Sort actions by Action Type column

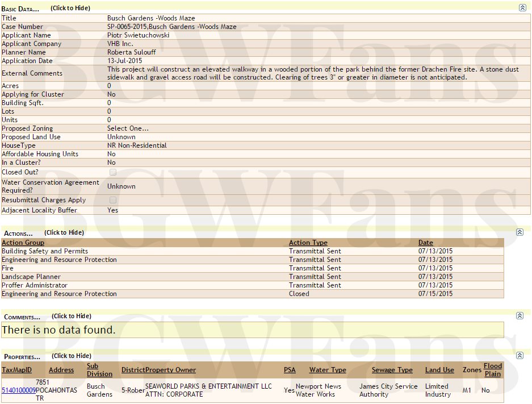point(308,243)
